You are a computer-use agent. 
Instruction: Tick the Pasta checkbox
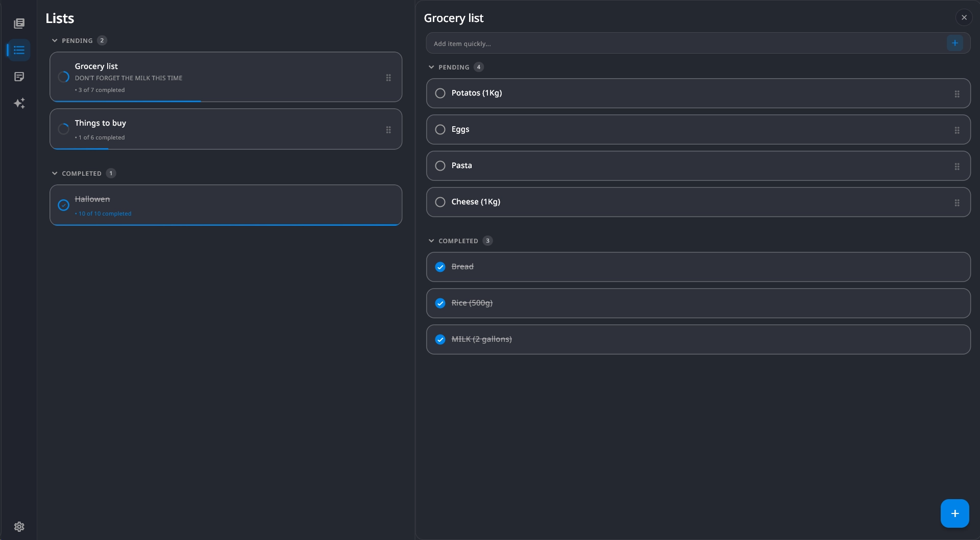click(x=440, y=166)
